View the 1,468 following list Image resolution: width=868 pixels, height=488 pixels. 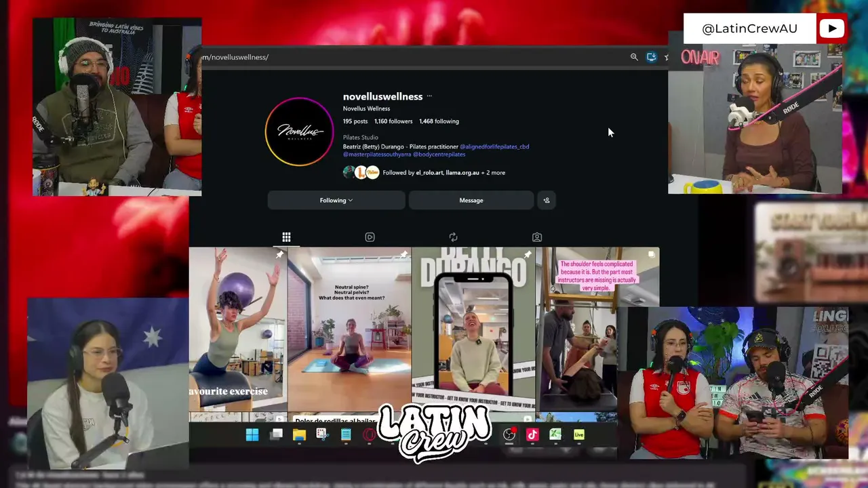(x=439, y=121)
